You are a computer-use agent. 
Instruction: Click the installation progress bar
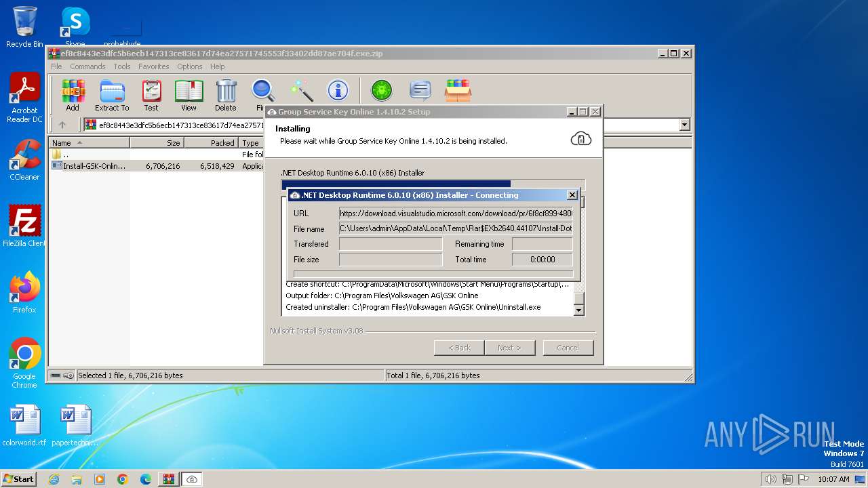tap(433, 184)
